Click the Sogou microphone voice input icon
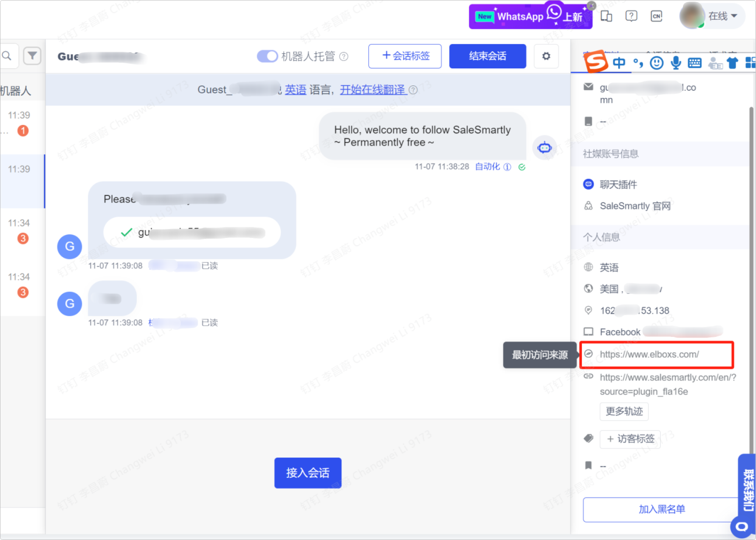Viewport: 756px width, 540px height. tap(676, 63)
